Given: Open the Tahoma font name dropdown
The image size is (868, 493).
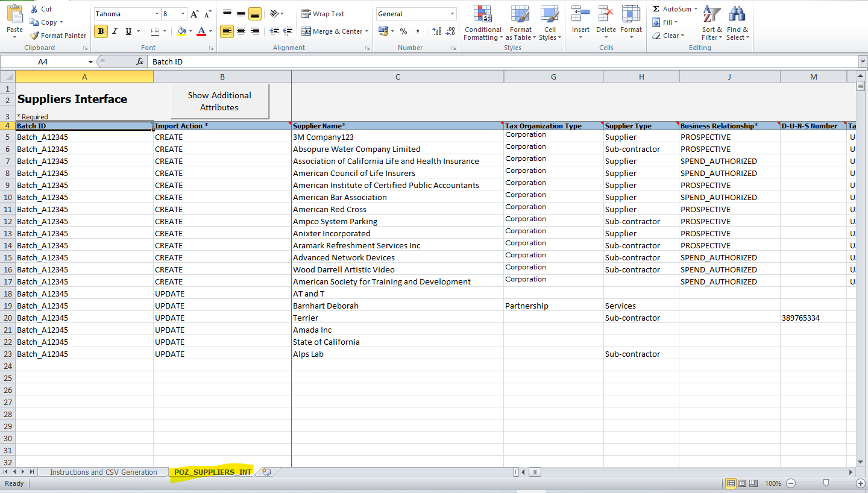Looking at the screenshot, I should coord(157,14).
